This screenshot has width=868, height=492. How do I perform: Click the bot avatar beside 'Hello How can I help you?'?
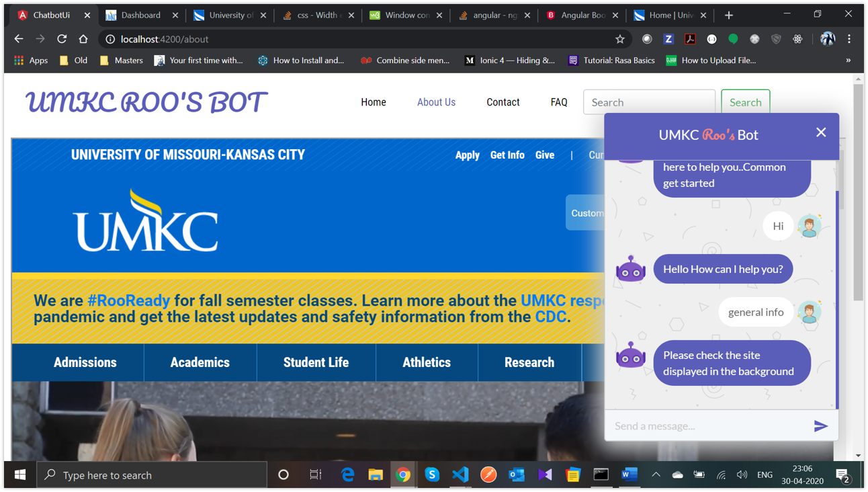[x=631, y=269]
